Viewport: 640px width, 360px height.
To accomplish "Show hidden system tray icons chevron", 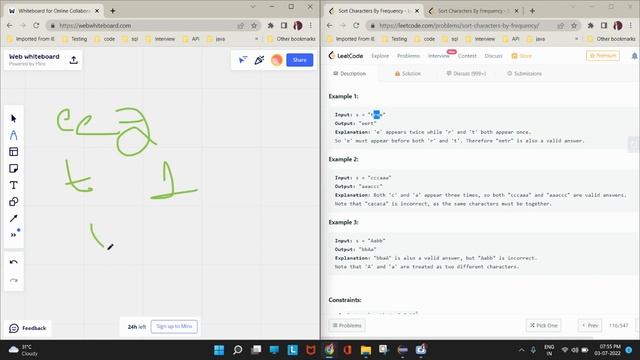I will pos(521,350).
